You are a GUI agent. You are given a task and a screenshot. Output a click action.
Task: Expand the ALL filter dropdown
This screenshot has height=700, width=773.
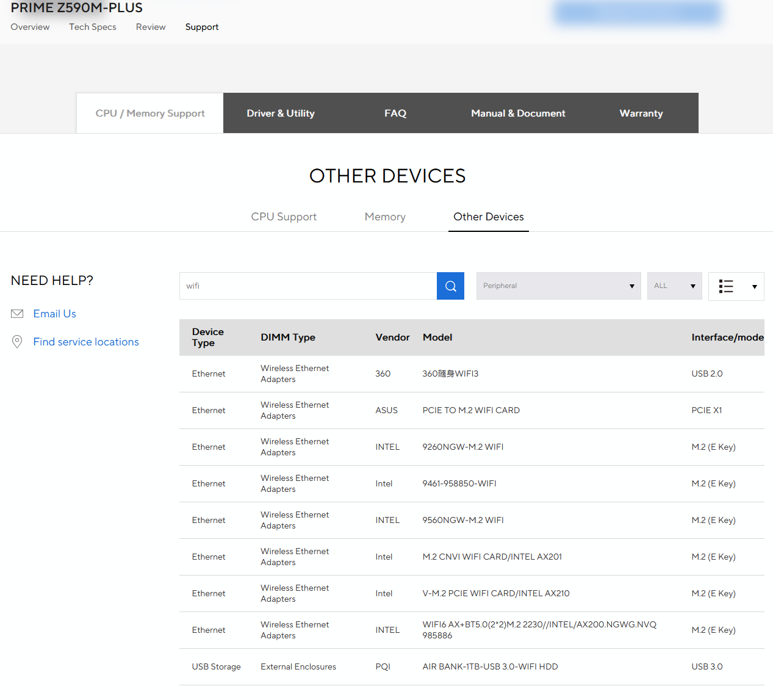click(674, 286)
